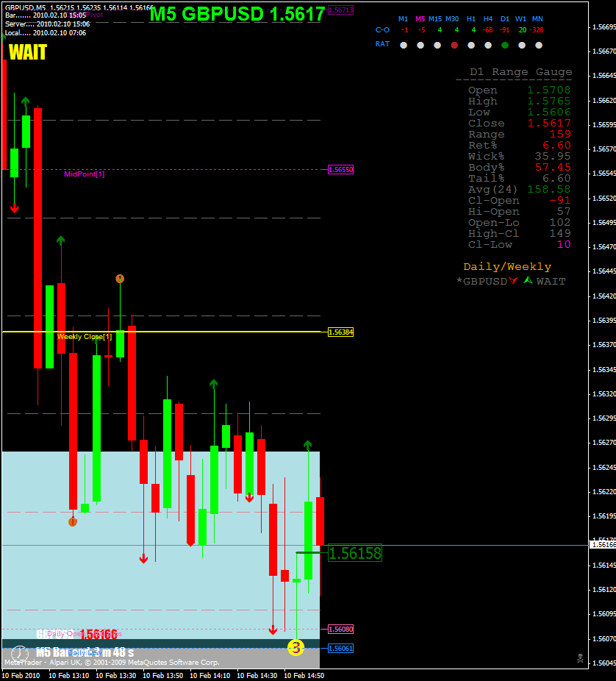Select the M30 timeframe label
The height and width of the screenshot is (681, 616).
[452, 19]
